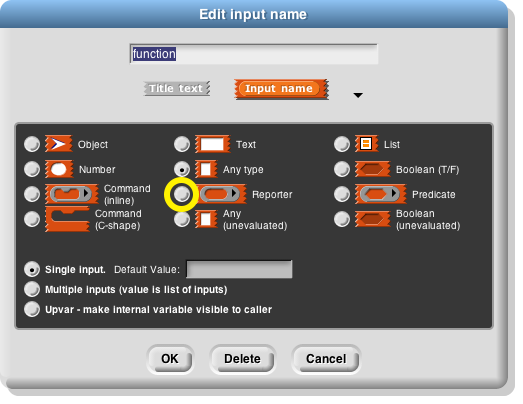Image resolution: width=523 pixels, height=404 pixels.
Task: Select the List radio button
Action: pos(342,144)
